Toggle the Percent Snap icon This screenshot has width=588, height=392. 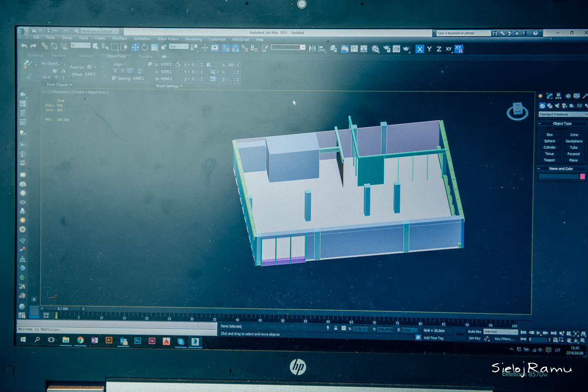(245, 48)
